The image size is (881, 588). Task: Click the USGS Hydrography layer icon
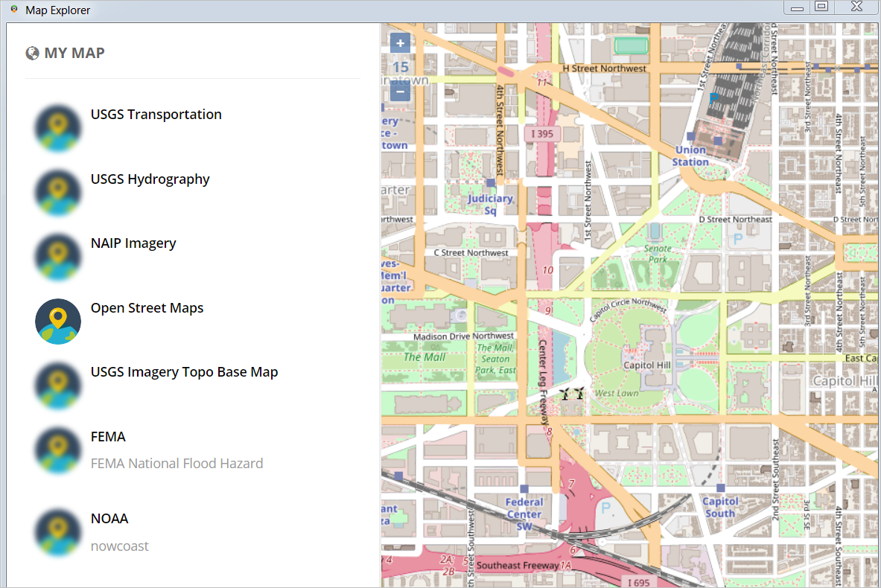[x=57, y=193]
